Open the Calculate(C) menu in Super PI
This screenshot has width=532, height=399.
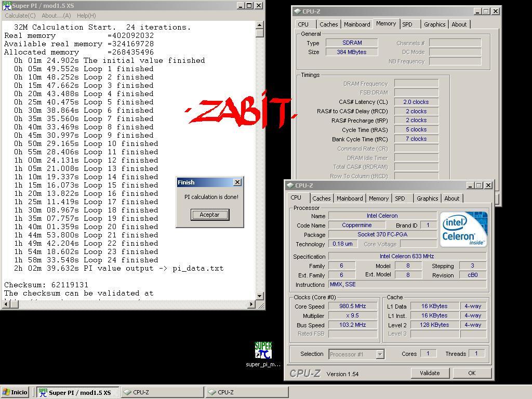point(20,16)
